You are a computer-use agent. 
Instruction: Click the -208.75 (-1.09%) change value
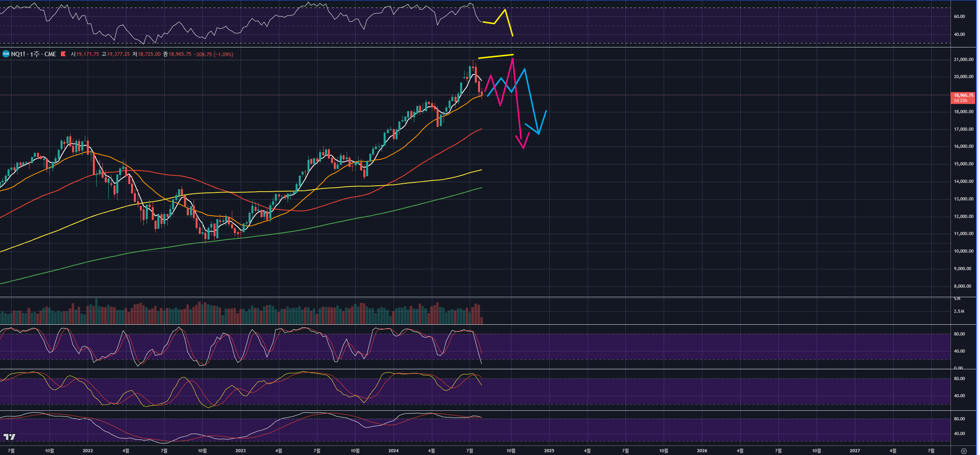pos(213,54)
